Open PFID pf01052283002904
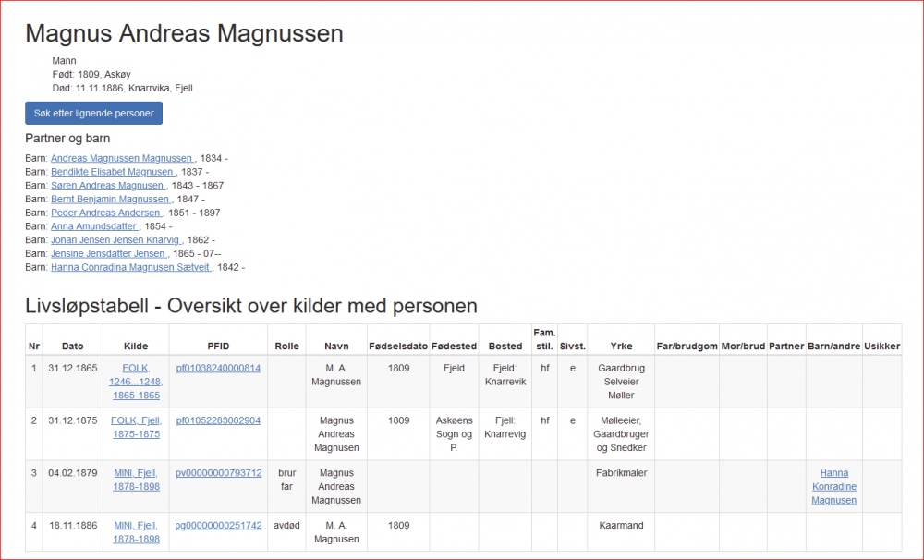924x560 pixels. [218, 420]
